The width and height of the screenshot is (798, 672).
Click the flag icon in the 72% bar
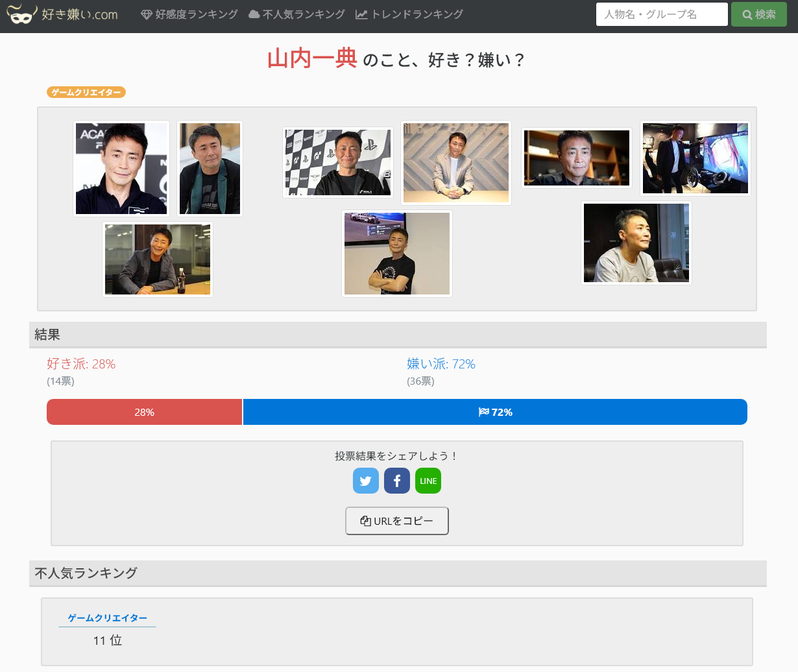coord(483,412)
